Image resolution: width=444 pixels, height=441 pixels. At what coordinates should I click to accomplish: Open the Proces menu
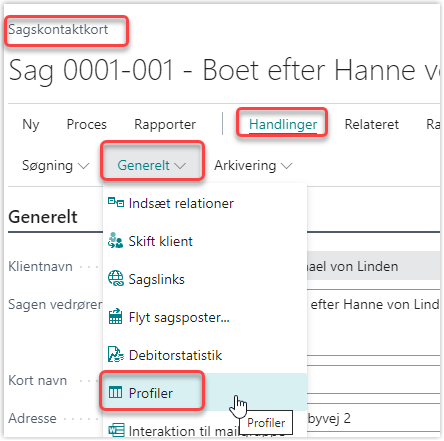click(87, 124)
